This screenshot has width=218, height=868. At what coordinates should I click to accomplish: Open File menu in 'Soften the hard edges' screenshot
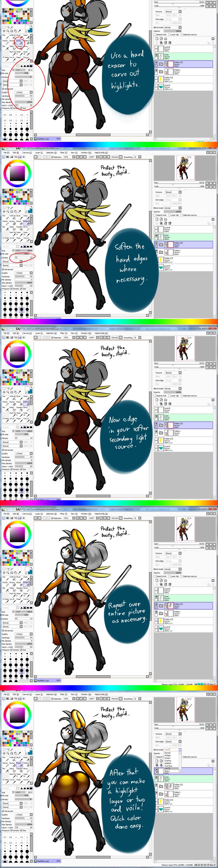[x=7, y=153]
